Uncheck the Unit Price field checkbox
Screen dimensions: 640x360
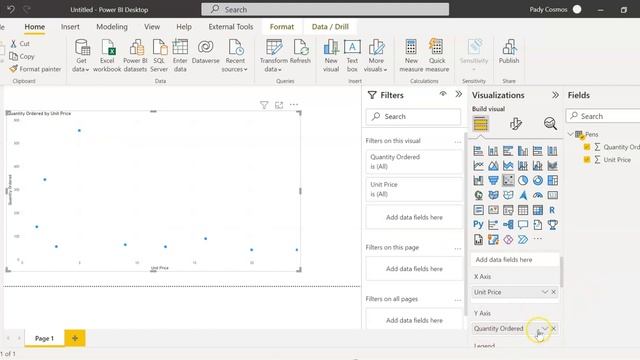(587, 160)
